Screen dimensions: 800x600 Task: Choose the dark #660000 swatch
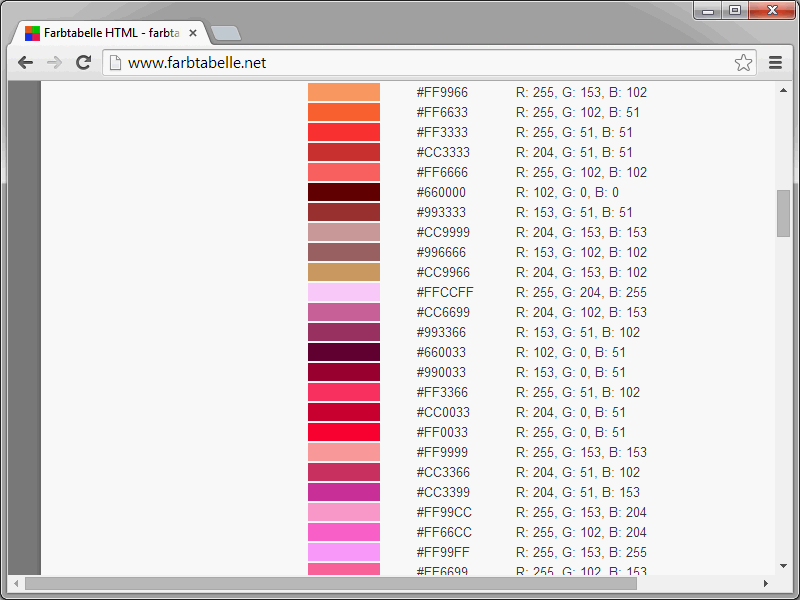coord(344,192)
